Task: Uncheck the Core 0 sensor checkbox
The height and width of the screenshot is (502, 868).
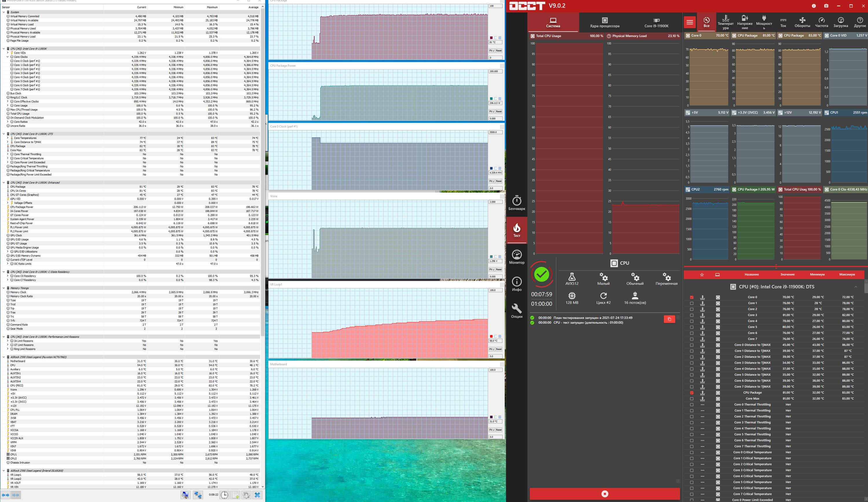Action: [x=692, y=297]
